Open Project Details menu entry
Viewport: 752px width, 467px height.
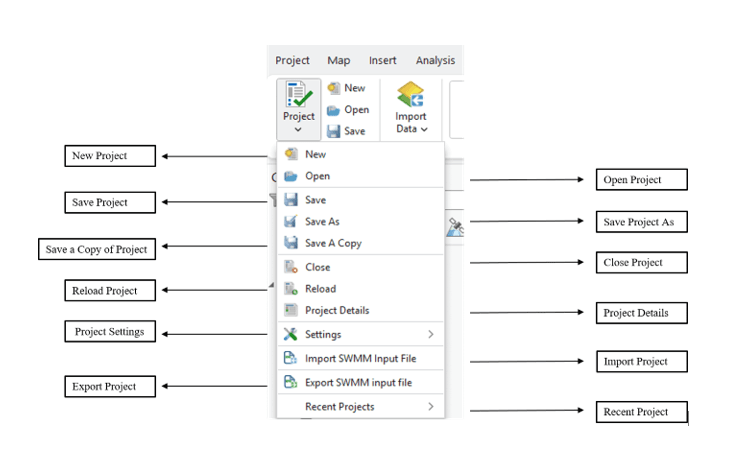pos(361,310)
